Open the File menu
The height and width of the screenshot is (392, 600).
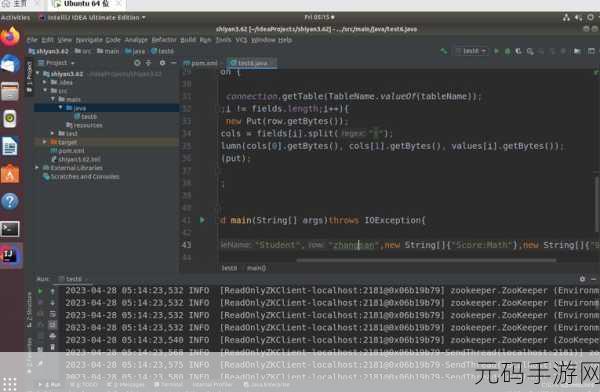click(x=32, y=40)
